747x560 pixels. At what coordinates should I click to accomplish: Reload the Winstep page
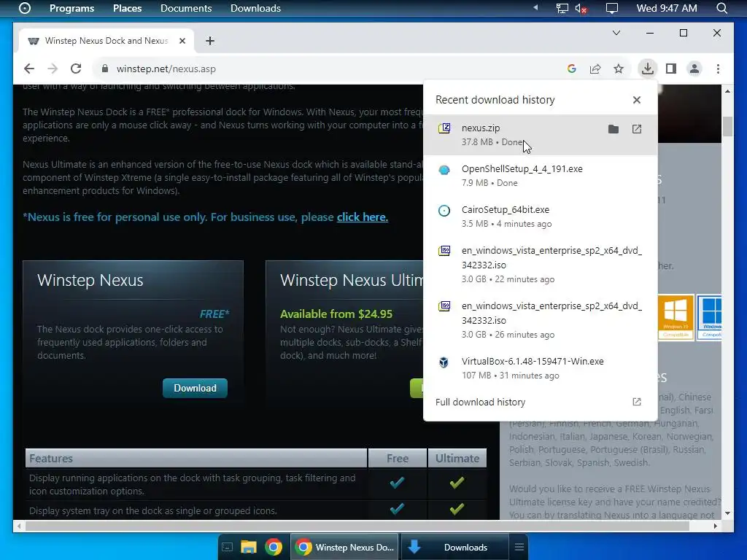click(76, 69)
